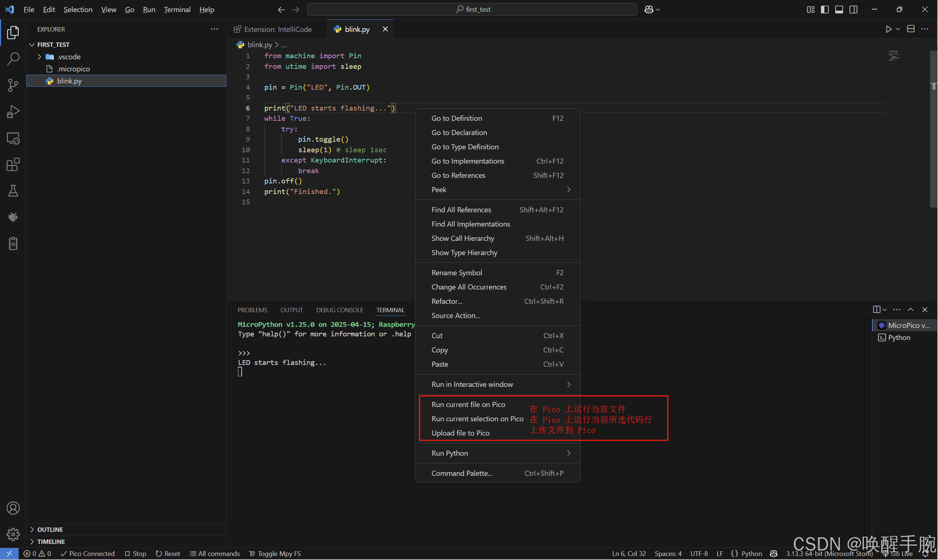The width and height of the screenshot is (938, 560).
Task: Toggle Primary Side Bar layout button
Action: pyautogui.click(x=825, y=10)
